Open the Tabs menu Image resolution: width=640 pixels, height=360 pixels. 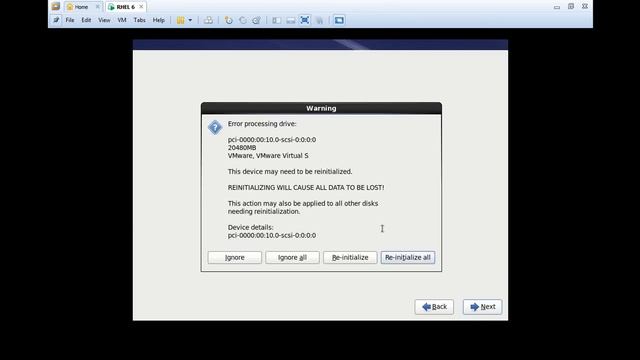(x=140, y=20)
